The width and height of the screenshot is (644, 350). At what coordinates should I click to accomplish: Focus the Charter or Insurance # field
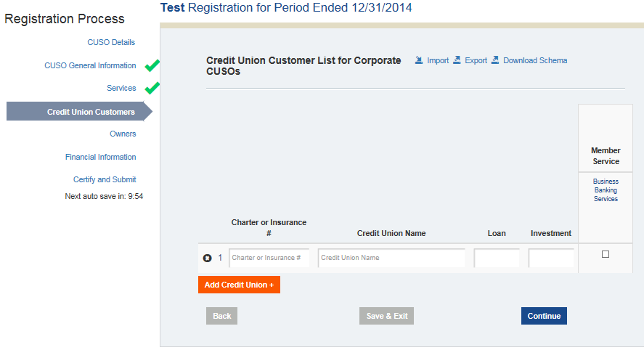[x=269, y=258]
